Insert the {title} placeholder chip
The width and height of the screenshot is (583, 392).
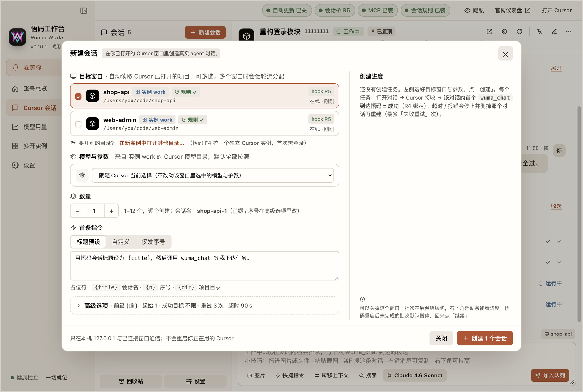click(x=106, y=287)
